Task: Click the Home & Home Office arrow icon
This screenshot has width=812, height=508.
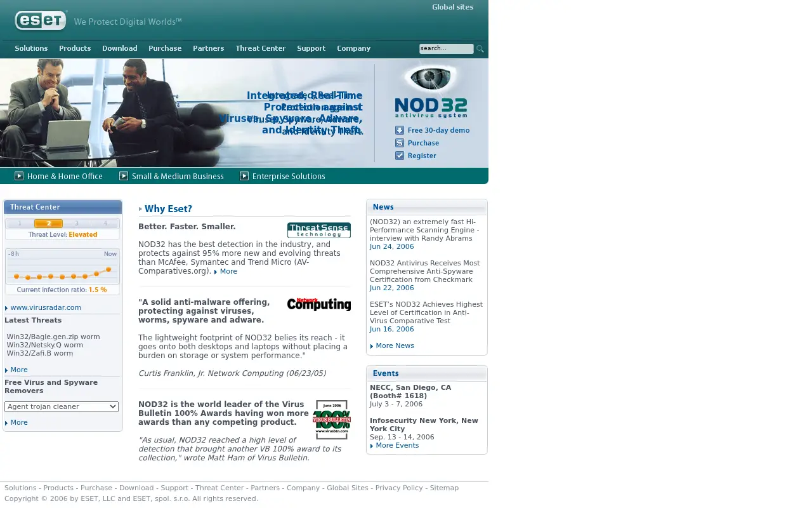Action: [19, 176]
